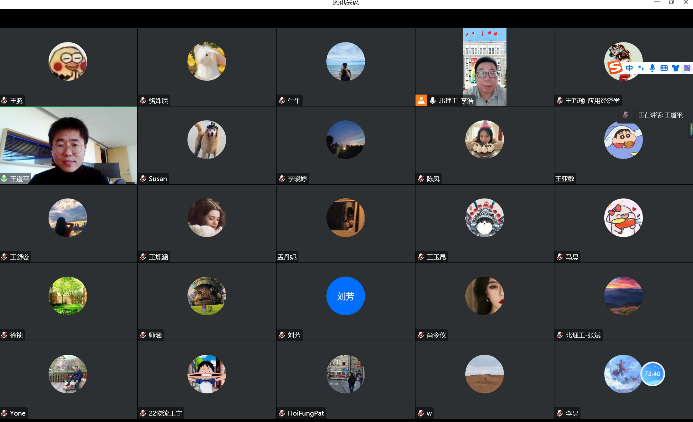Open the Sogou soft keyboard icon
The width and height of the screenshot is (693, 422).
(663, 68)
